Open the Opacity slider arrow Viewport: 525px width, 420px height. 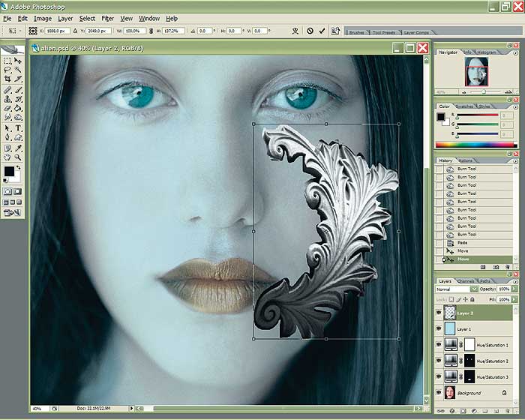coord(514,289)
